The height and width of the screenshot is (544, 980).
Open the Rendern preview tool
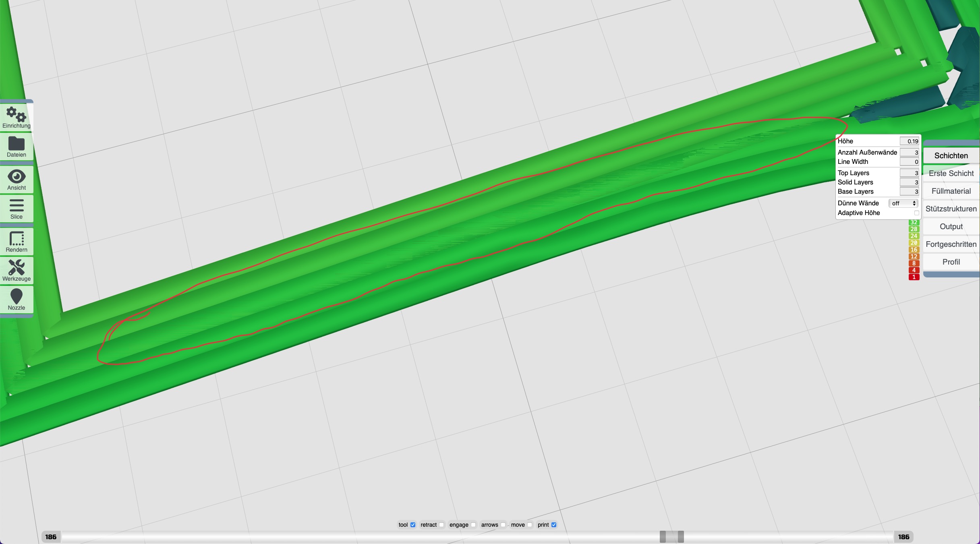(x=17, y=241)
